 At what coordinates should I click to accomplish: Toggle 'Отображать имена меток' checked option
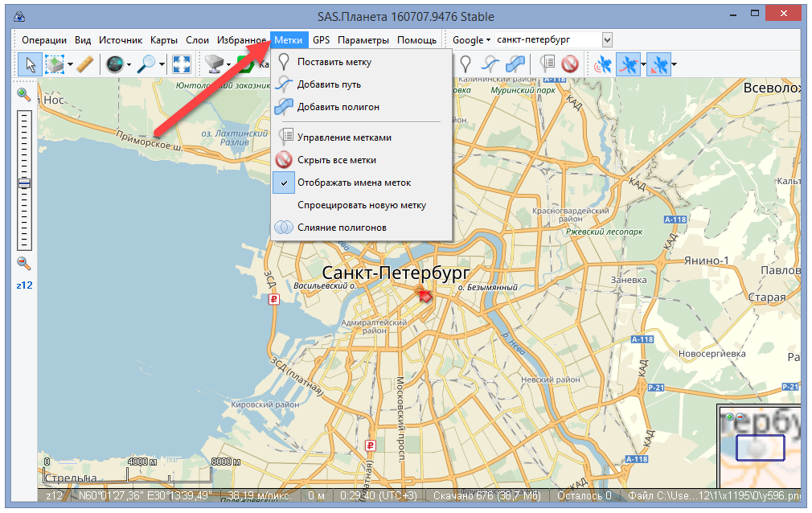tap(354, 183)
